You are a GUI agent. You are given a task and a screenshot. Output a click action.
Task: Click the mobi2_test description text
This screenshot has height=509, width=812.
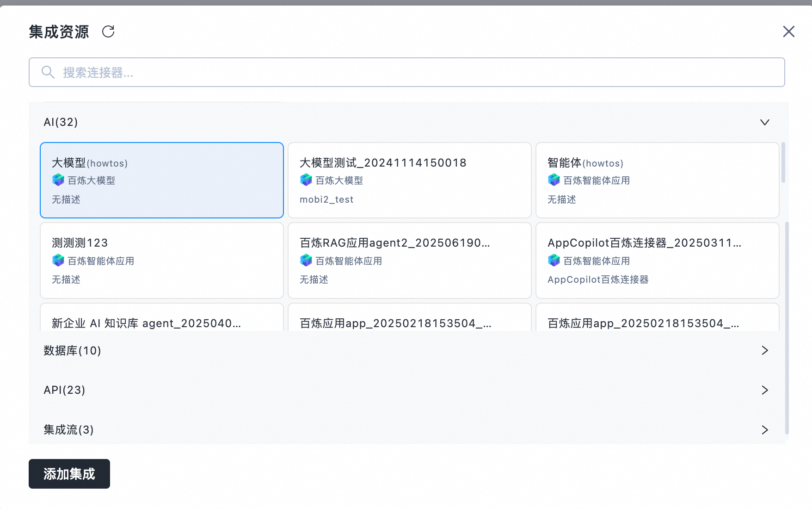[x=326, y=199]
